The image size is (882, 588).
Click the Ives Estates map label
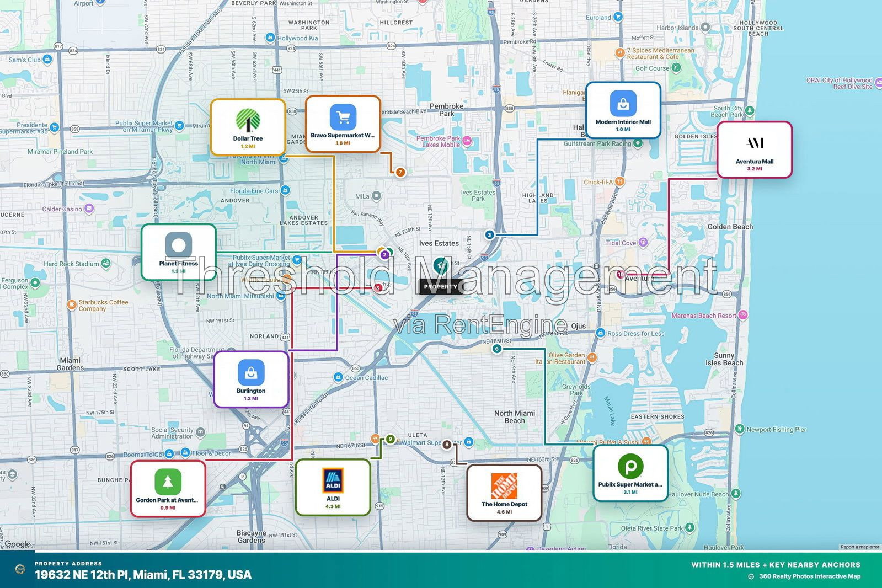(439, 243)
